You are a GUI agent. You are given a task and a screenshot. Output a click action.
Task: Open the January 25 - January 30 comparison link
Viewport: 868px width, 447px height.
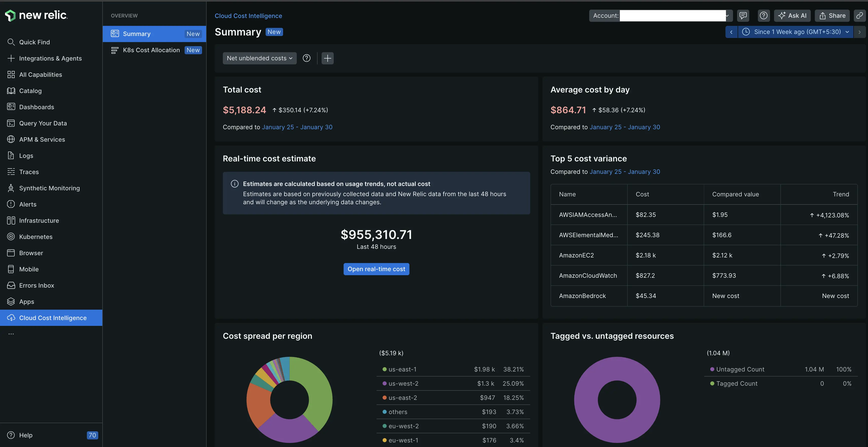point(297,127)
